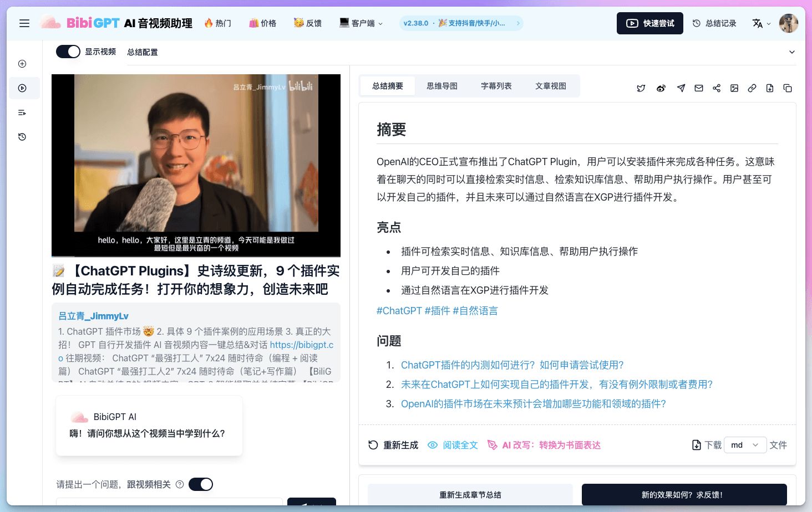Ask question about ChatGPT插件的内测
The width and height of the screenshot is (812, 512).
click(x=512, y=365)
